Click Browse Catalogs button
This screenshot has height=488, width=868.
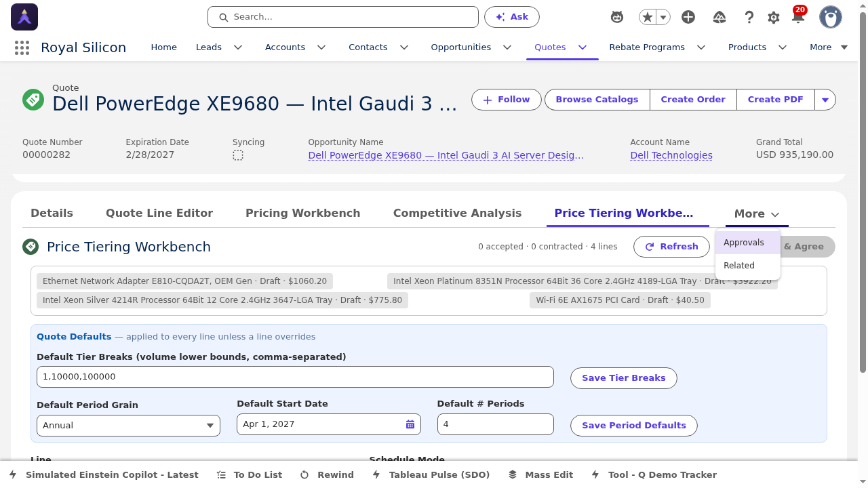(x=597, y=100)
